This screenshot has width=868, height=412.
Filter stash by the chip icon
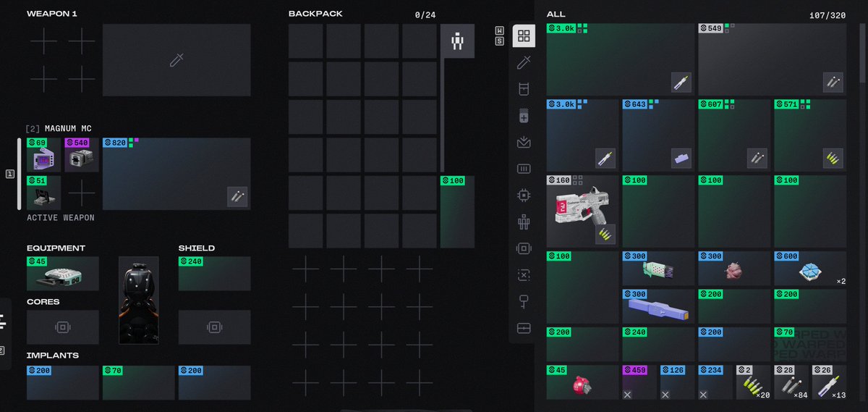524,196
